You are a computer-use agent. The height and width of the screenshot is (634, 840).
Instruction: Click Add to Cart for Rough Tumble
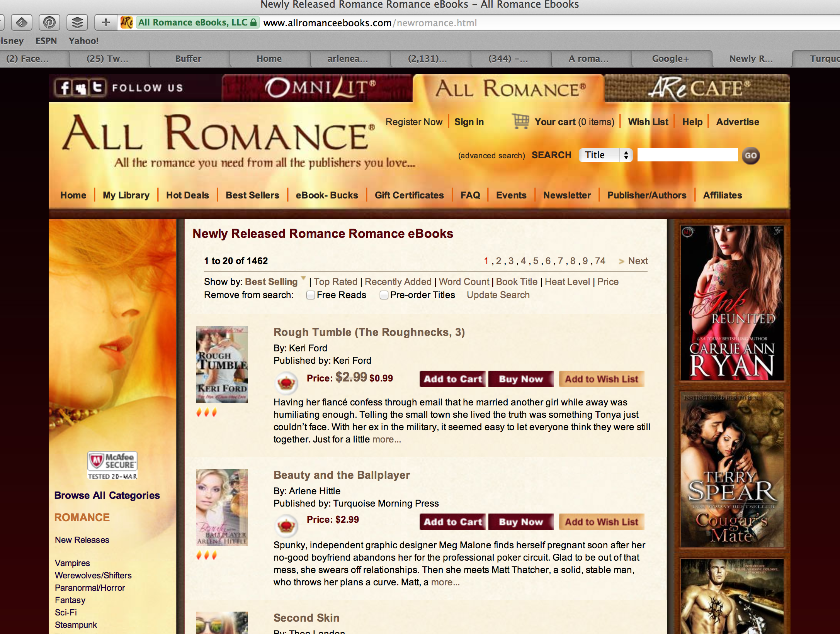pos(453,379)
